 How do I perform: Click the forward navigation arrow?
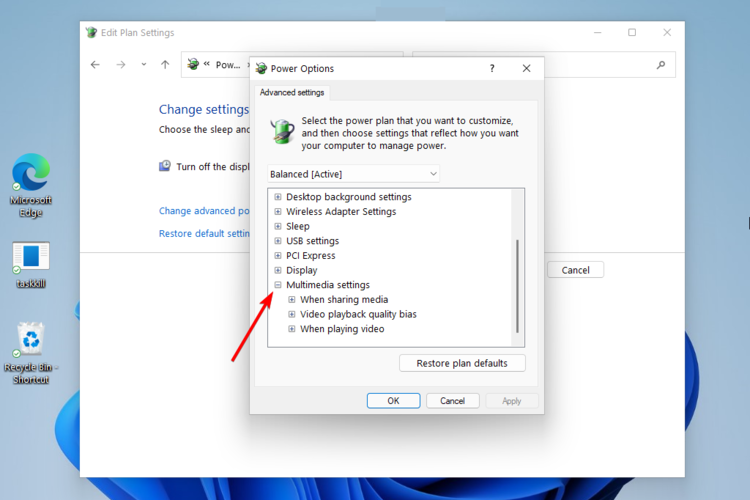coord(121,65)
